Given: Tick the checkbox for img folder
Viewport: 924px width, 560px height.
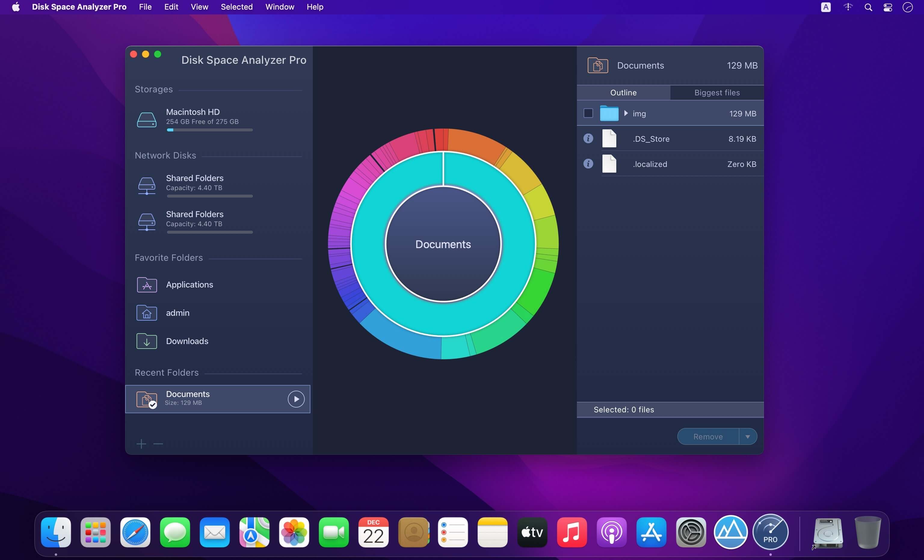Looking at the screenshot, I should click(x=588, y=113).
